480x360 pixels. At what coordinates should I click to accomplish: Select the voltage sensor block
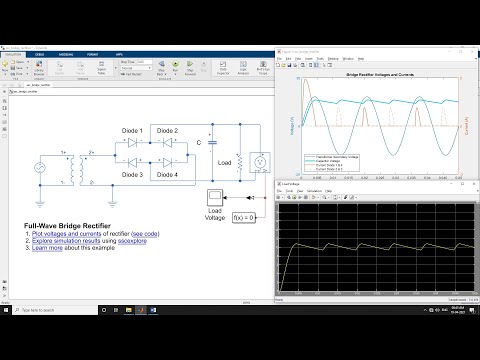pos(260,162)
